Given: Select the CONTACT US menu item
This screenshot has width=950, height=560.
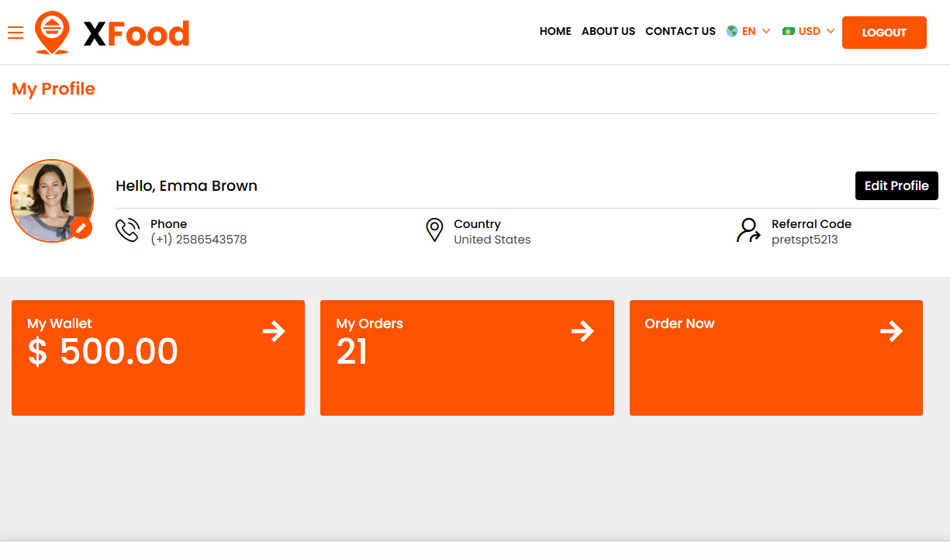Looking at the screenshot, I should (680, 32).
